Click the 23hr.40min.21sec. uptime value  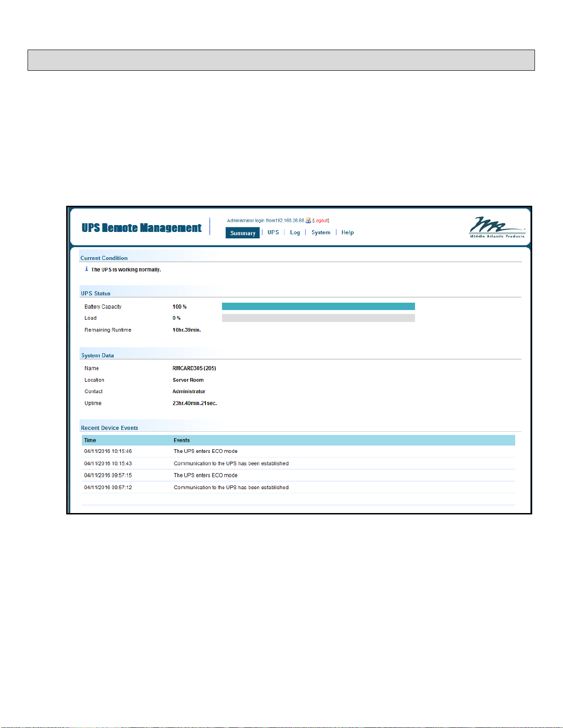(195, 403)
